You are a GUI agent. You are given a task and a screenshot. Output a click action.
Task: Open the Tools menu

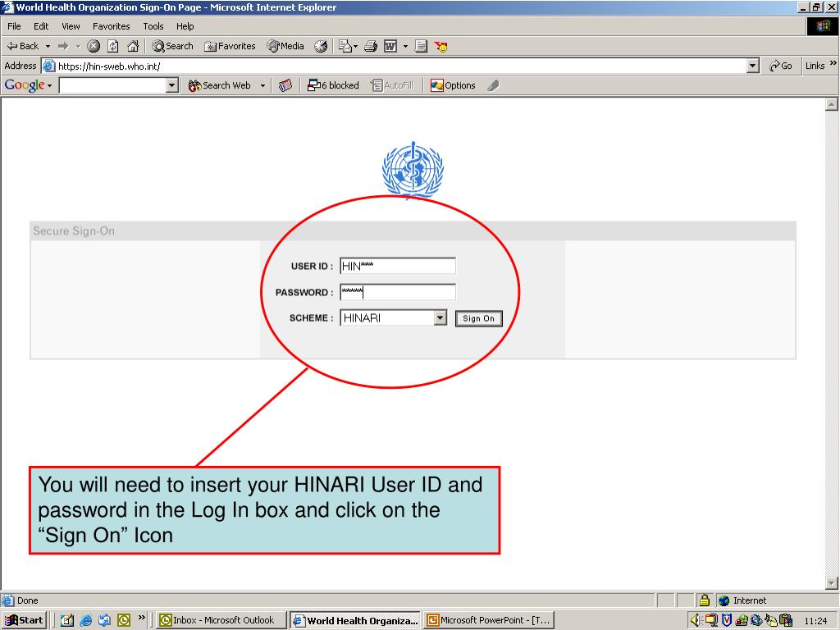pos(153,26)
